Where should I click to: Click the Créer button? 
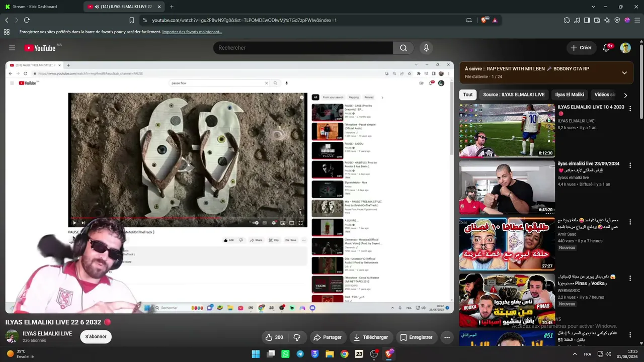[581, 48]
